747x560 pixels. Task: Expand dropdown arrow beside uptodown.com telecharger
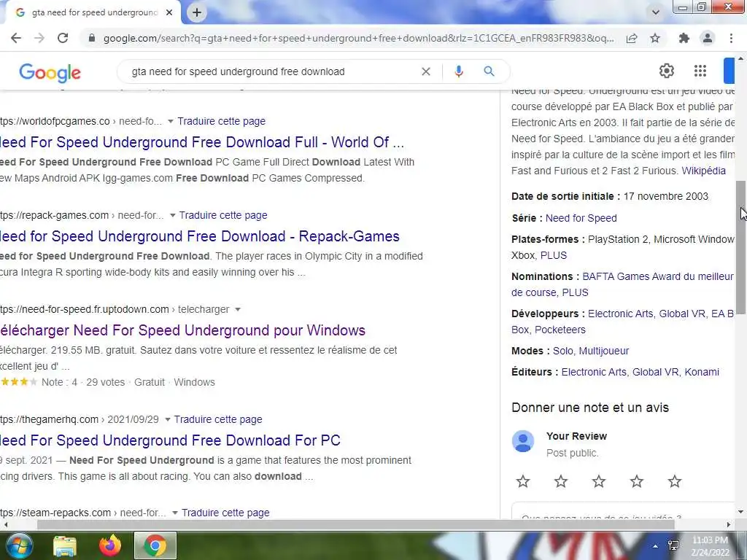pyautogui.click(x=237, y=309)
